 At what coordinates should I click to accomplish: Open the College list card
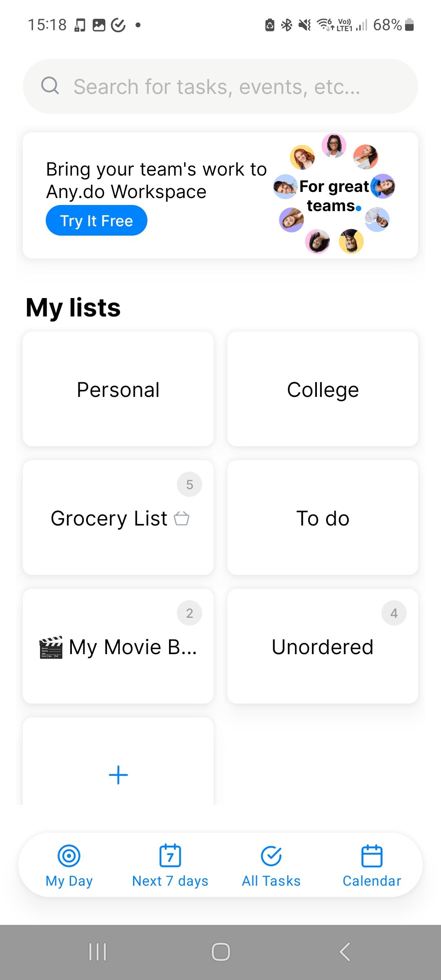pos(323,389)
